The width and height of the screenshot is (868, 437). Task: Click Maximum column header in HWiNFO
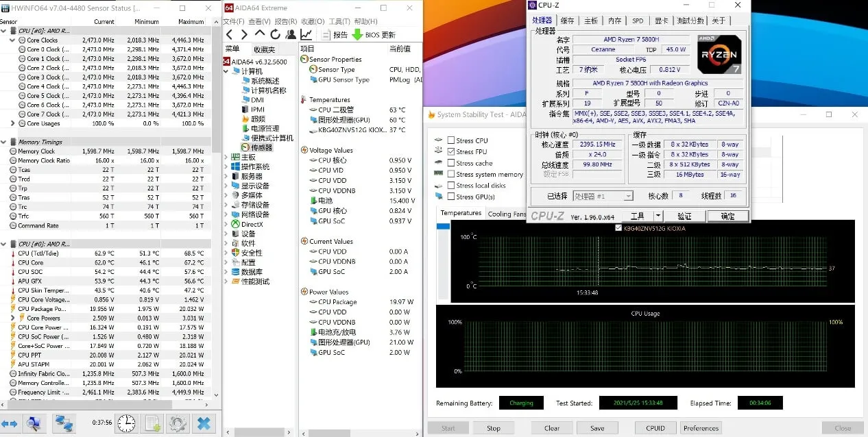tap(191, 22)
